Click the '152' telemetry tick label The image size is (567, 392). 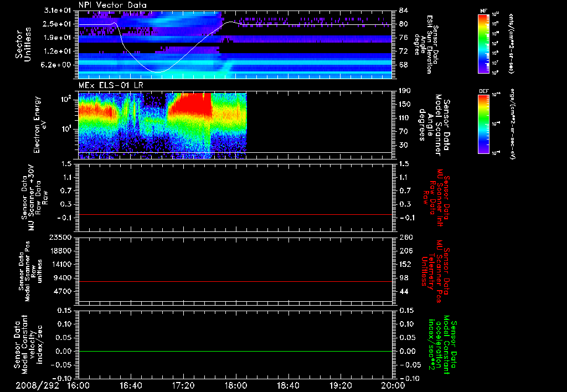(405, 264)
